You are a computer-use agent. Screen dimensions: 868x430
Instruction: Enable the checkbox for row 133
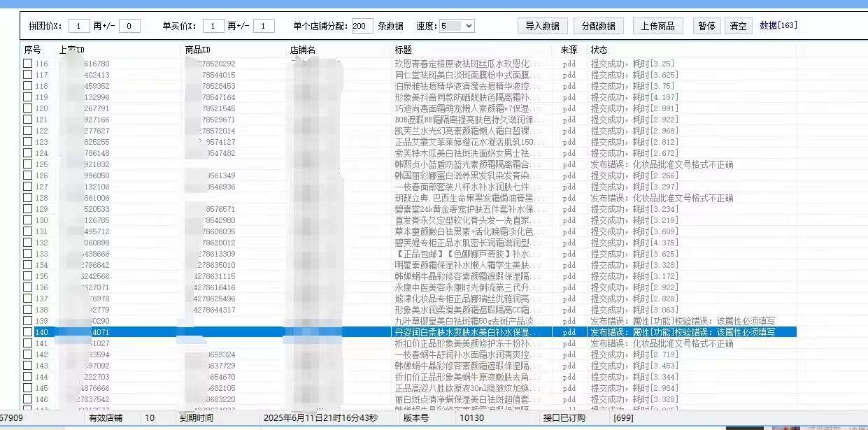click(x=27, y=254)
